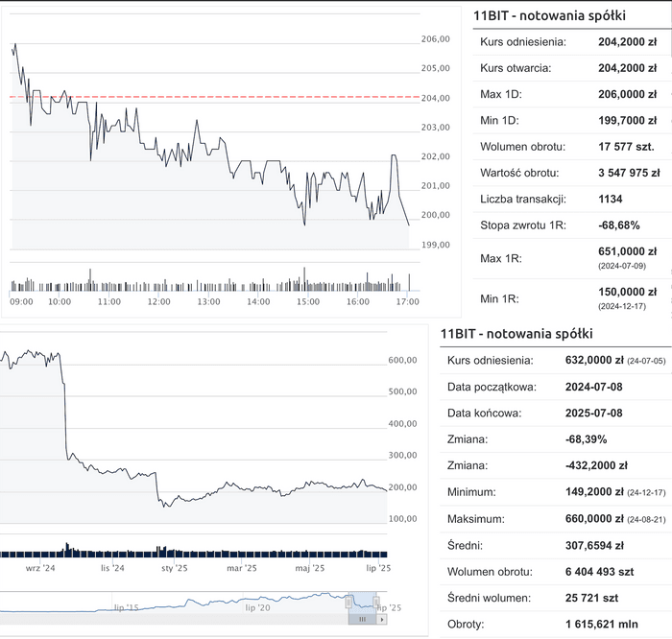Click the Max 1D value 206,0000 zł

coord(628,94)
